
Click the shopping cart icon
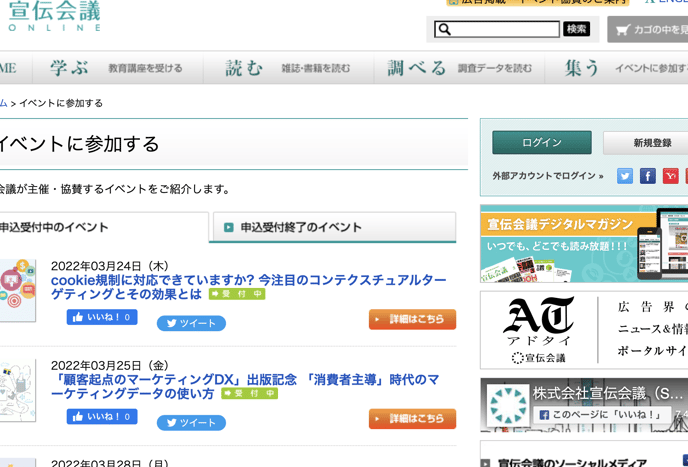coord(623,30)
